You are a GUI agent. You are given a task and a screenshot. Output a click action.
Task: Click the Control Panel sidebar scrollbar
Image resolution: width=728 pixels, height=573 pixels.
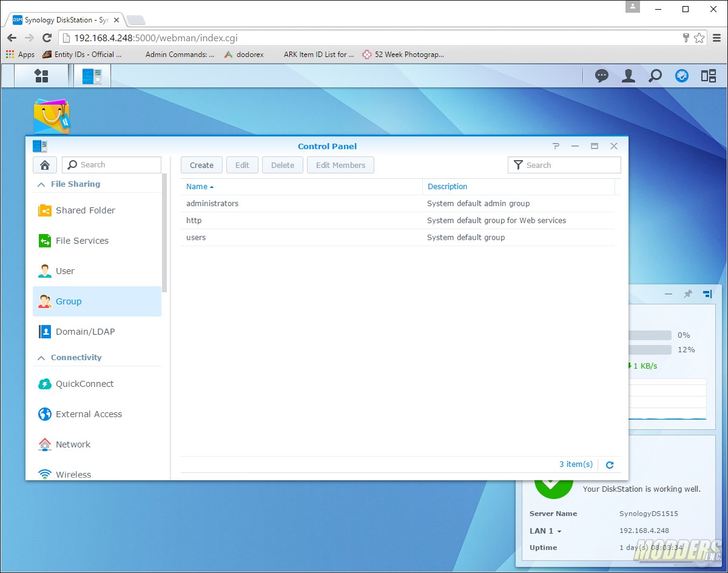click(x=164, y=233)
